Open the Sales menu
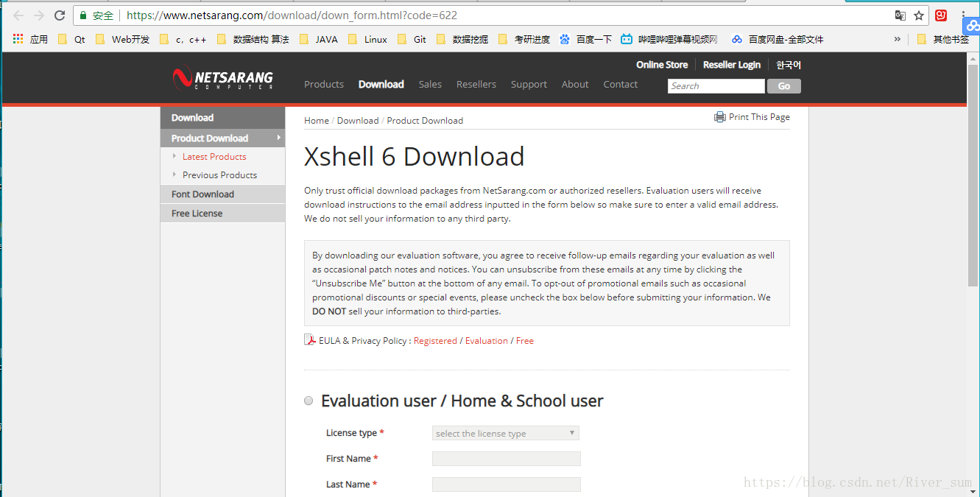The height and width of the screenshot is (497, 980). [430, 84]
